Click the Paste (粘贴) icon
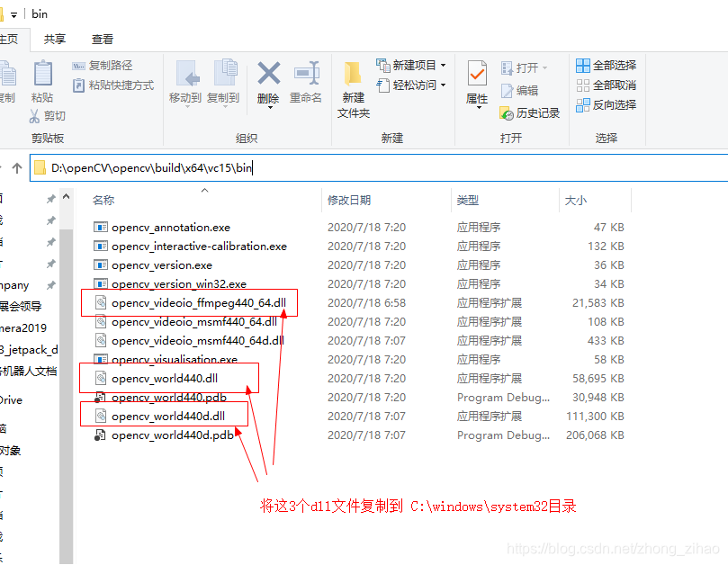The image size is (728, 565). (x=42, y=74)
